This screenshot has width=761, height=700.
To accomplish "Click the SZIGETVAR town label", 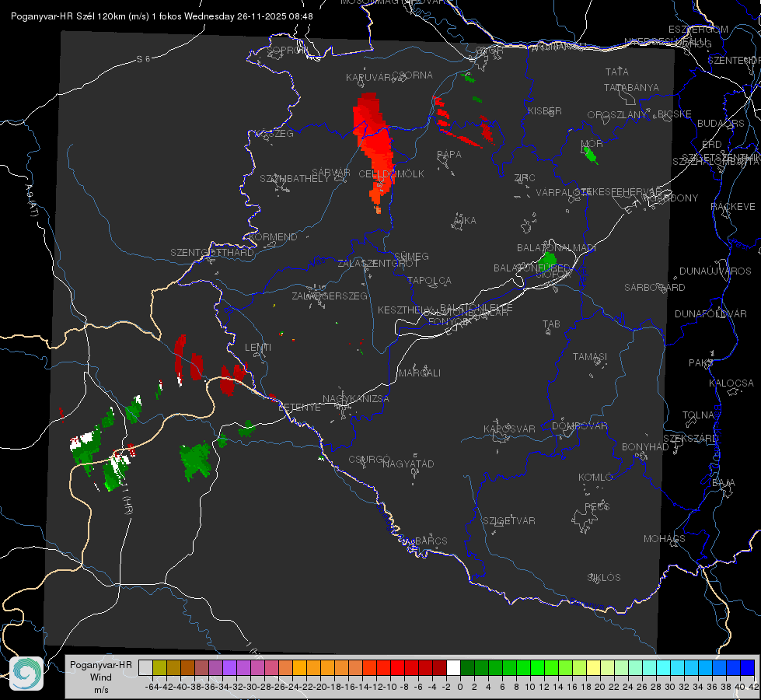I will click(509, 521).
